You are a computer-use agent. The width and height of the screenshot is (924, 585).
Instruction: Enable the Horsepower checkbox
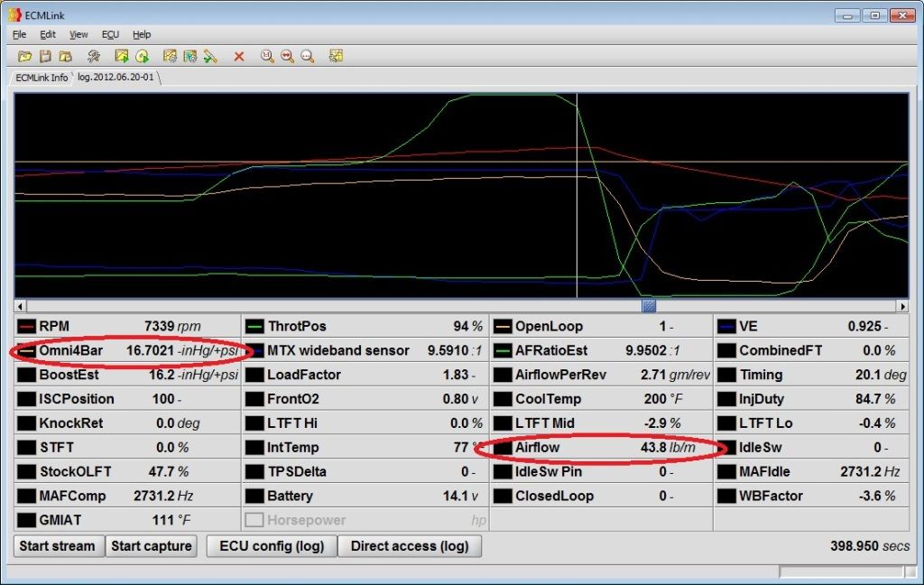(254, 519)
